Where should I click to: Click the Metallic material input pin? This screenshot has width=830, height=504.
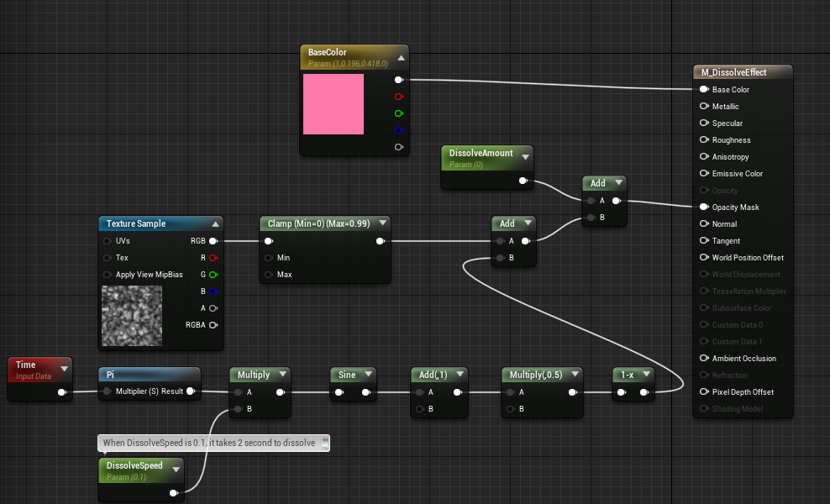(704, 106)
